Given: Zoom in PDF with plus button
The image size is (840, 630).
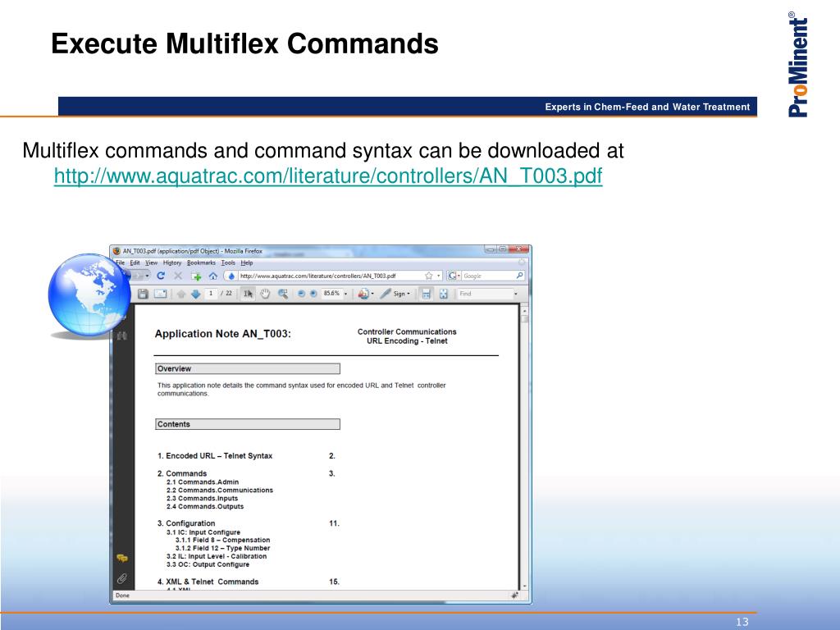Looking at the screenshot, I should click(313, 294).
